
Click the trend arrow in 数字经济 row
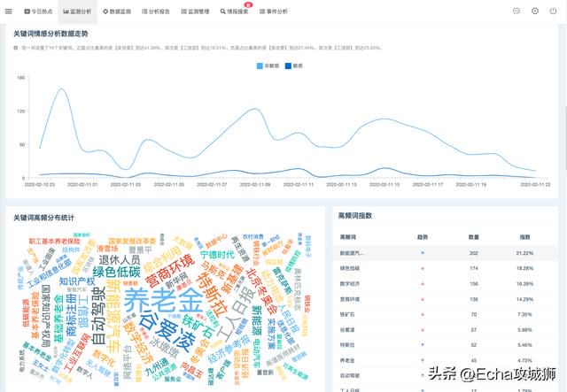[423, 284]
